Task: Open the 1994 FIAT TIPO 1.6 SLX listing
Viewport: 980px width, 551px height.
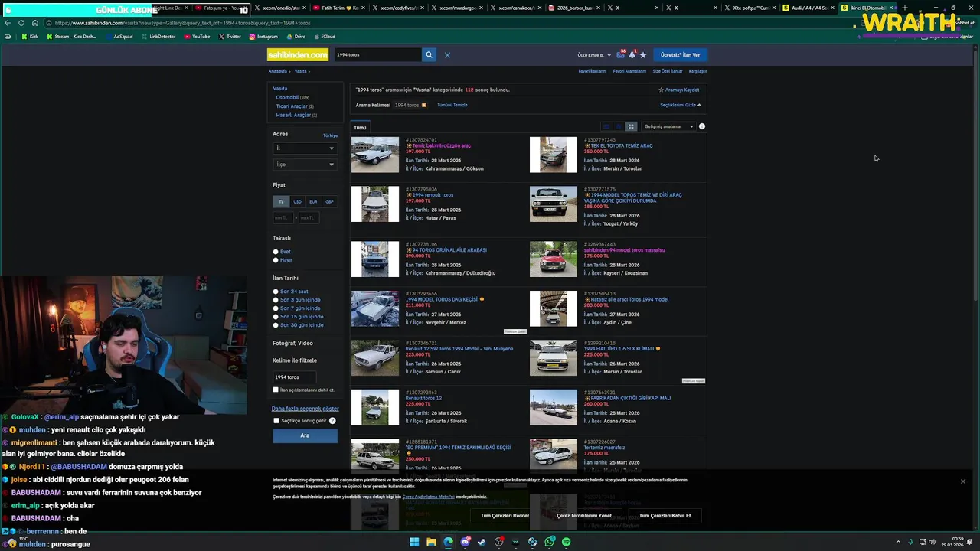Action: tap(619, 349)
